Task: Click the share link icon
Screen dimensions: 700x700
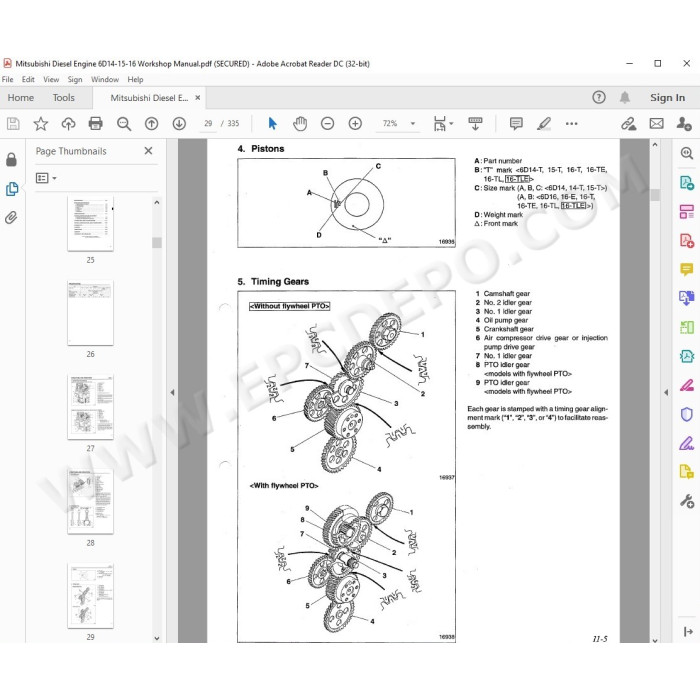Action: tap(629, 124)
